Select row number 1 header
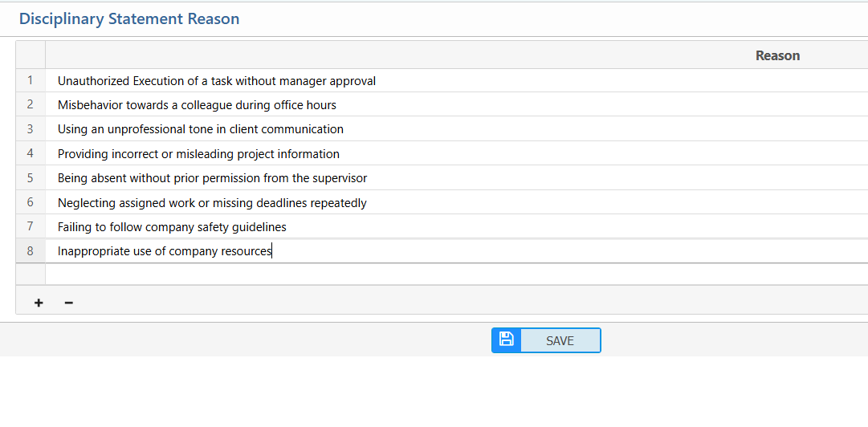Viewport: 868px width, 427px height. 31,80
